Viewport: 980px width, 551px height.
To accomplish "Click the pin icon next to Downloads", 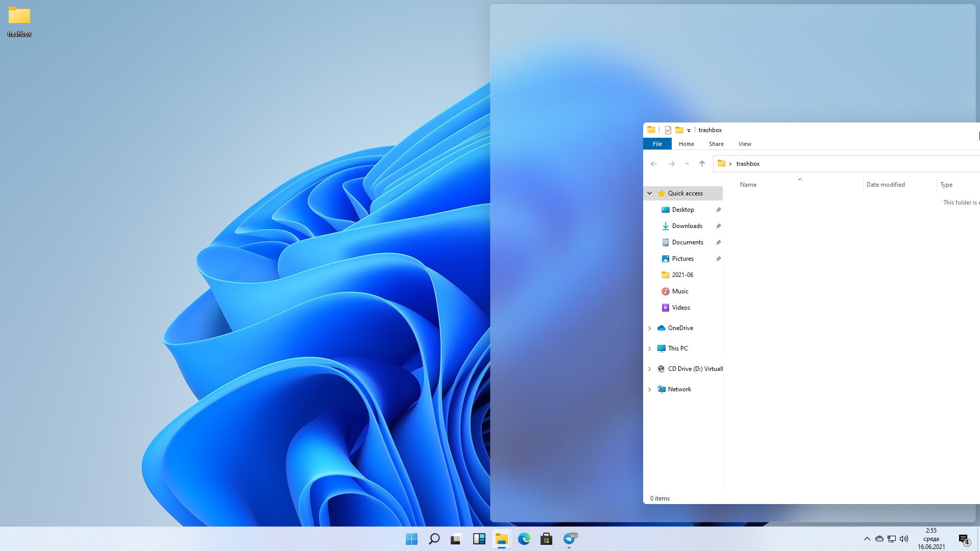I will pos(718,226).
